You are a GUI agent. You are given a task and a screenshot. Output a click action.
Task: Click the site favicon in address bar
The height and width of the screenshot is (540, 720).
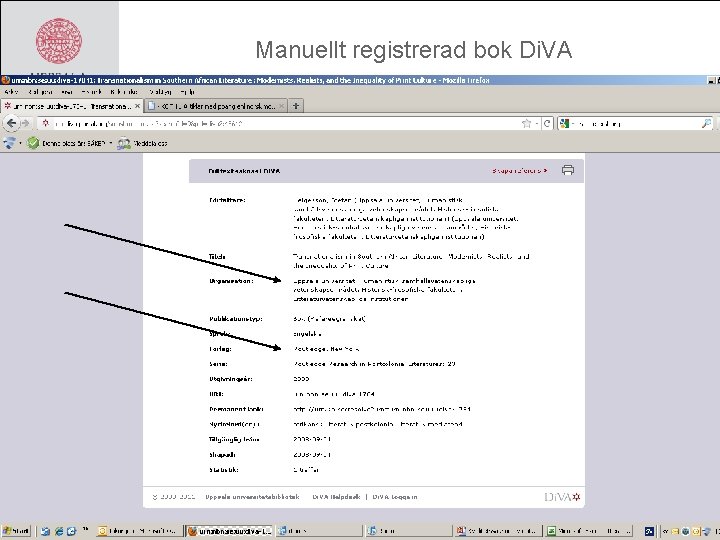pyautogui.click(x=45, y=123)
